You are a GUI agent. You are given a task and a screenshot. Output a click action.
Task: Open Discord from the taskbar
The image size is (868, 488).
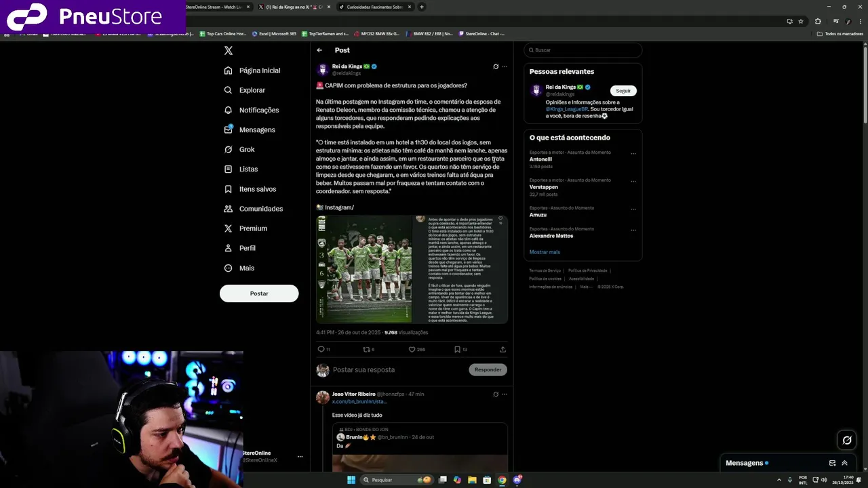pyautogui.click(x=517, y=480)
